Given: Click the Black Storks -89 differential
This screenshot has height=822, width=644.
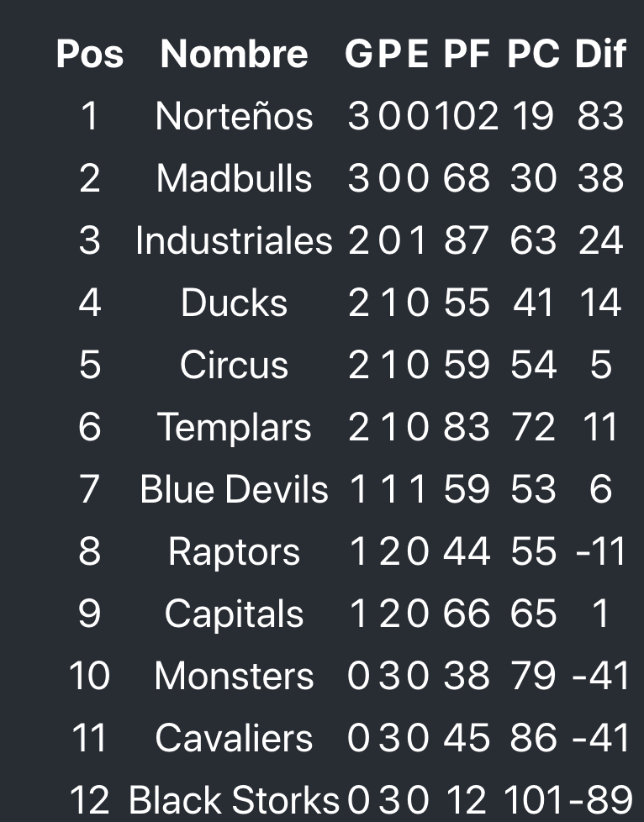Looking at the screenshot, I should point(600,800).
